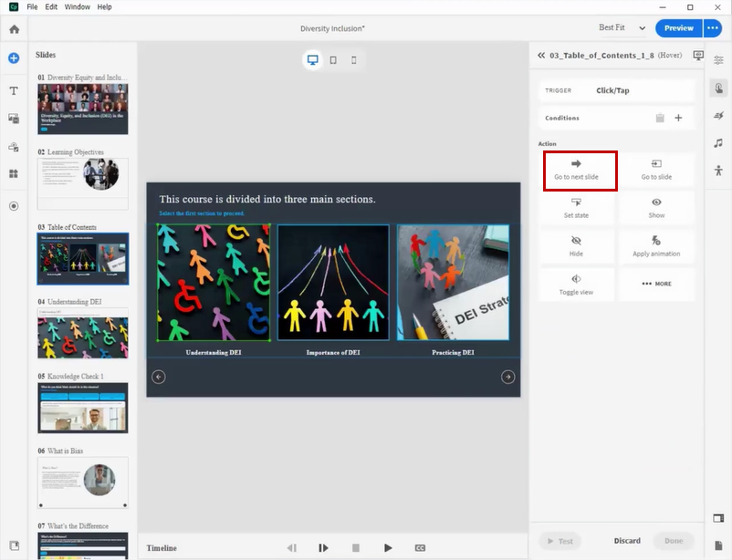The image size is (732, 560).
Task: Select slide 02 Learning Objectives thumbnail
Action: 83,184
